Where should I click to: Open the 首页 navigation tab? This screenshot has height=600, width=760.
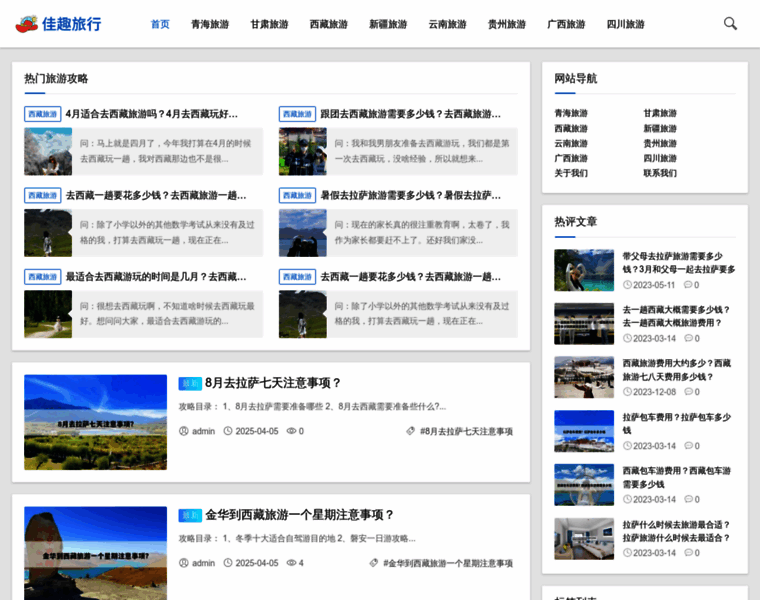pos(160,24)
